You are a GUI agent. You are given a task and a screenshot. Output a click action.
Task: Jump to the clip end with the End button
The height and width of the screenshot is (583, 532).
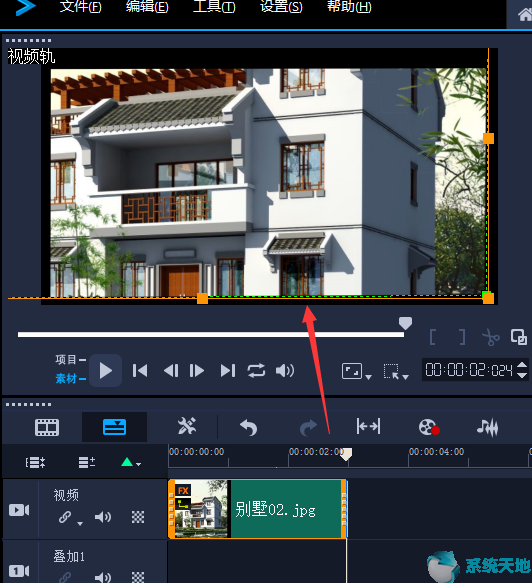click(228, 371)
